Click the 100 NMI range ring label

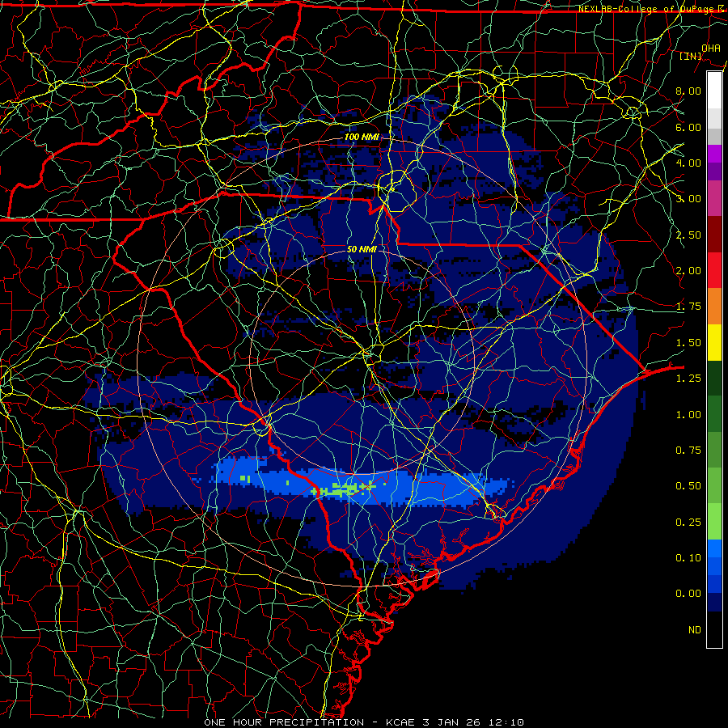pos(362,137)
